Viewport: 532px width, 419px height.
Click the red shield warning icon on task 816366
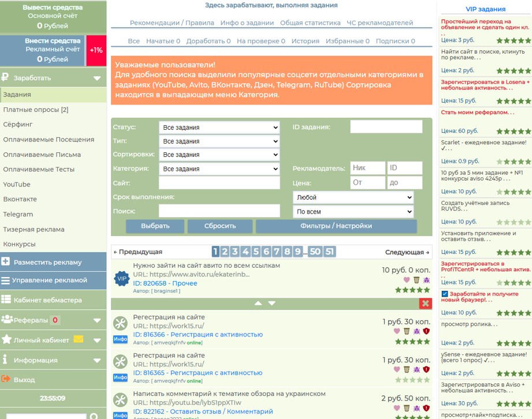tap(426, 331)
